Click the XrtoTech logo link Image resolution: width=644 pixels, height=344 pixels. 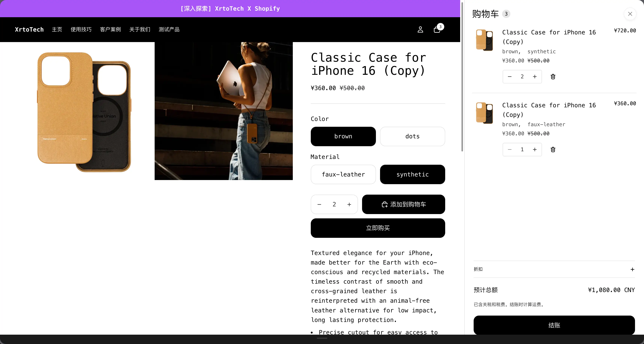[29, 30]
